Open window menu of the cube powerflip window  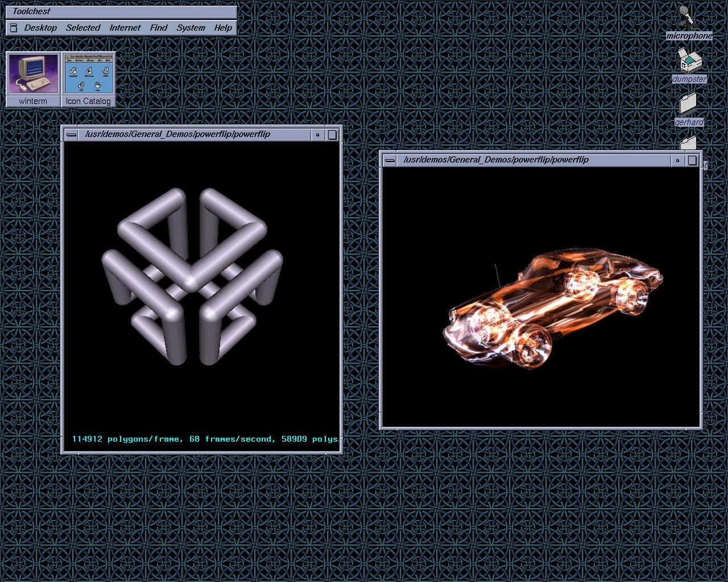click(71, 135)
